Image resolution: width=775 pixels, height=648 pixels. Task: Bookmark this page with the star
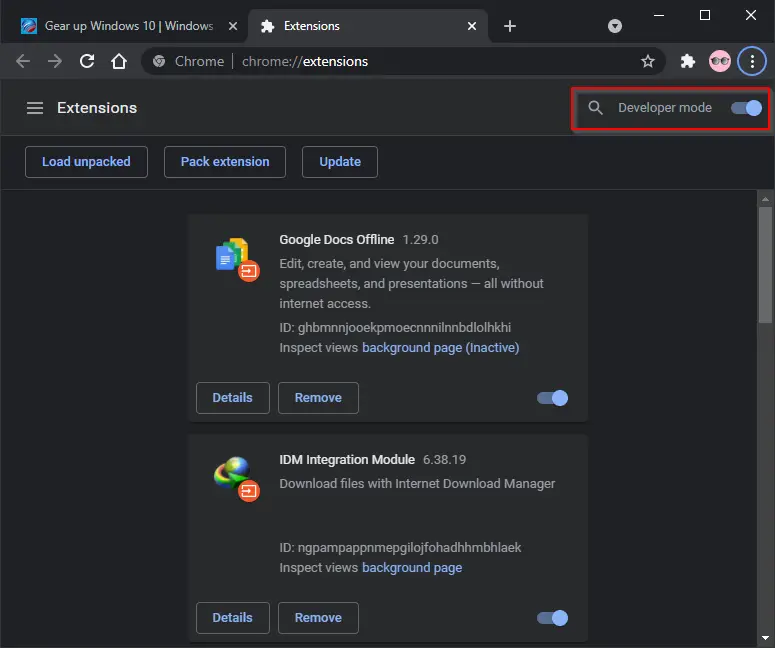[x=647, y=61]
